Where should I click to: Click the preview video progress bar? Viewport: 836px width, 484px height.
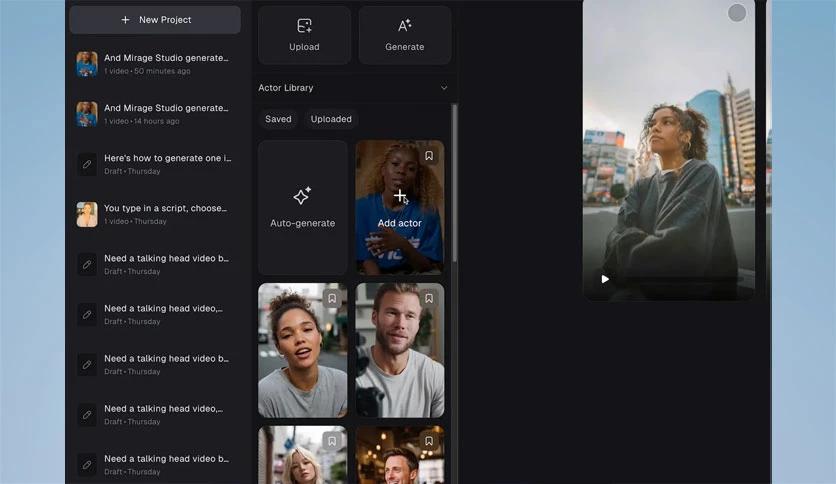[x=680, y=279]
